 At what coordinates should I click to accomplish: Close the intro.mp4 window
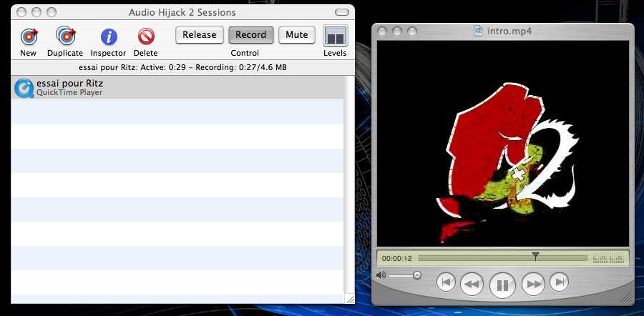tap(382, 31)
